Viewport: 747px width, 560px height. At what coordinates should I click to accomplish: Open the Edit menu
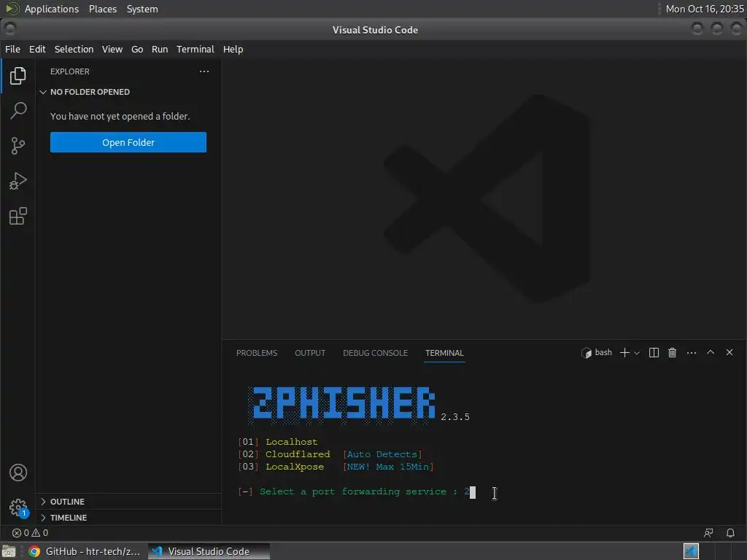click(x=37, y=49)
